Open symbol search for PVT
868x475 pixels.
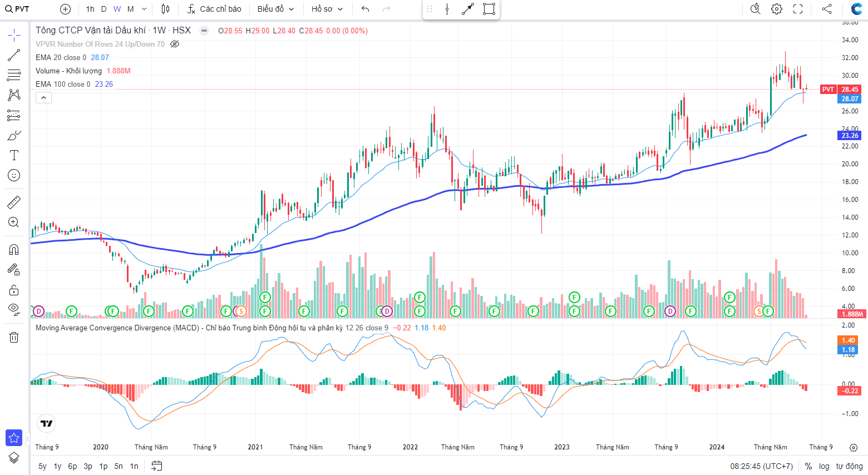pyautogui.click(x=18, y=9)
